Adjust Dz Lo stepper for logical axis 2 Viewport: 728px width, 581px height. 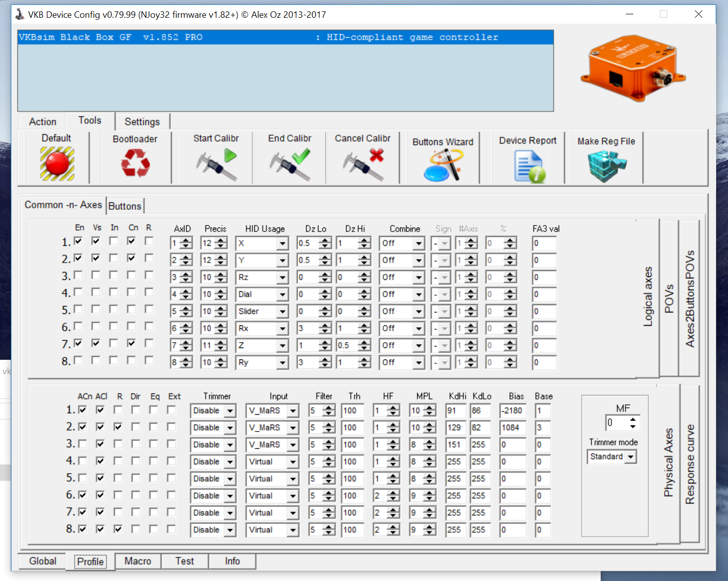325,260
